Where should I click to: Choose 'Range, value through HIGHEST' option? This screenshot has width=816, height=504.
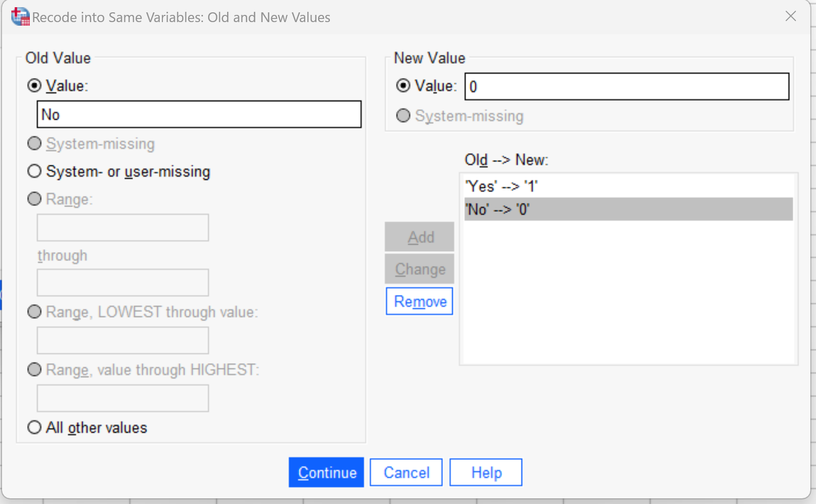34,369
